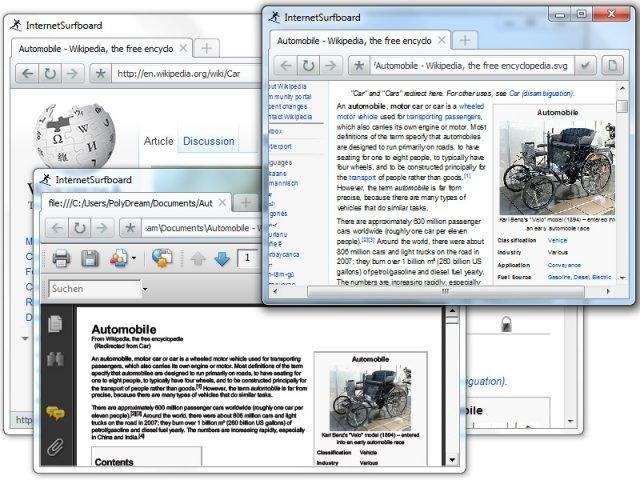
Task: Click the Suchen search field
Action: tap(94, 289)
